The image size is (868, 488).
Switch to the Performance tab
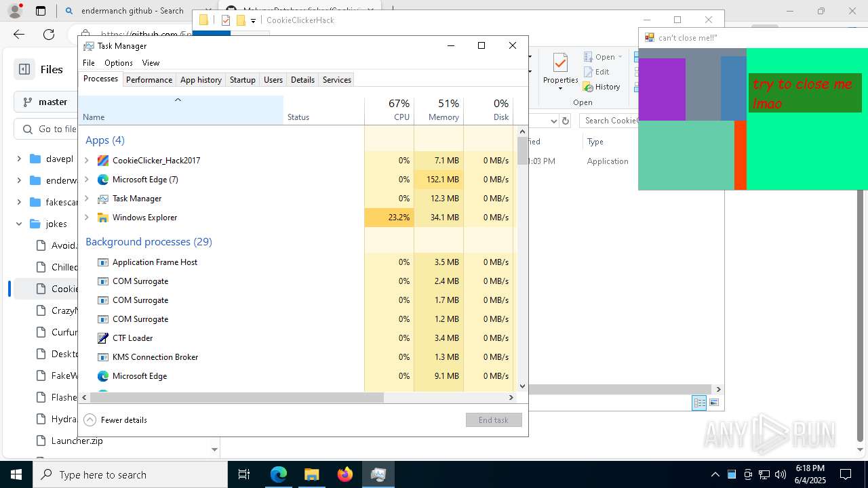149,80
